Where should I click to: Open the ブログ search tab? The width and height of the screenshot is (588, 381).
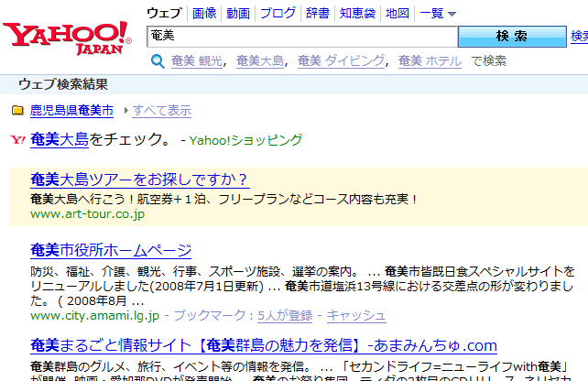click(x=278, y=13)
